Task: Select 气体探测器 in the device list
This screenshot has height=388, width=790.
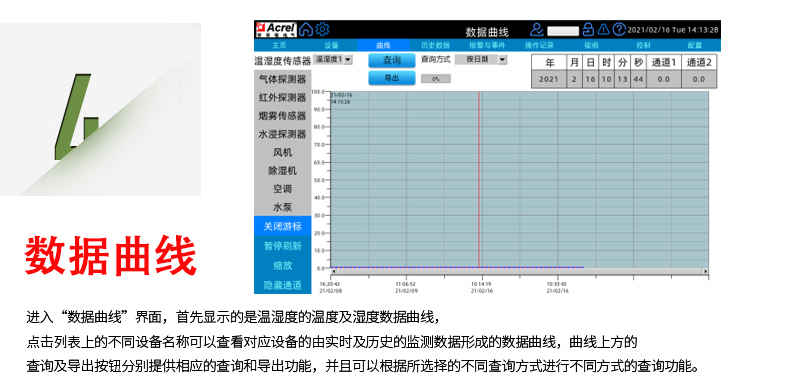Action: (283, 79)
